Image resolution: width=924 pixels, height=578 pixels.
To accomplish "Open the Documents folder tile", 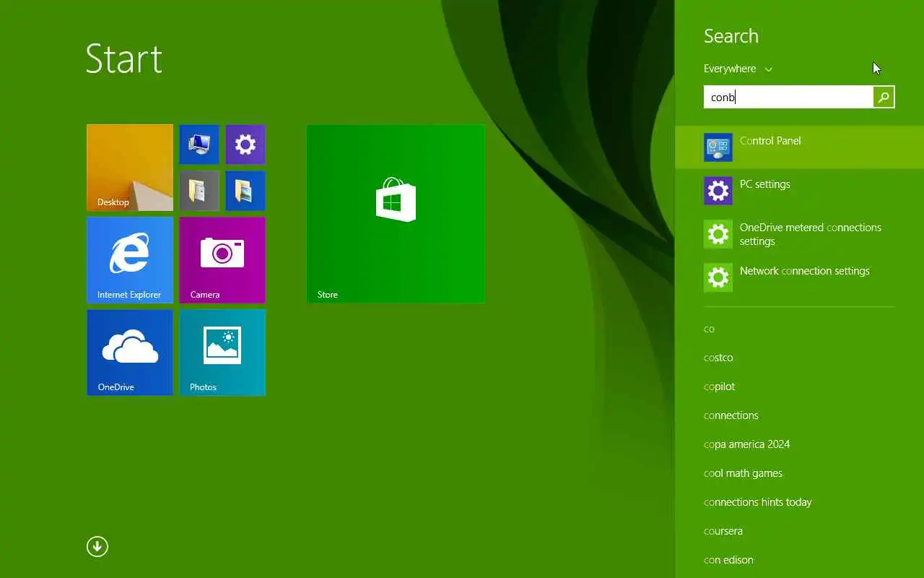I will pos(199,191).
